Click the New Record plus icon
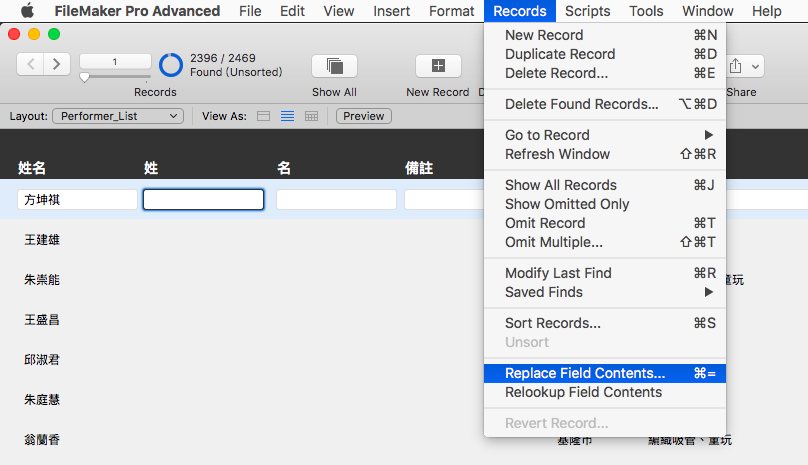 [x=438, y=66]
